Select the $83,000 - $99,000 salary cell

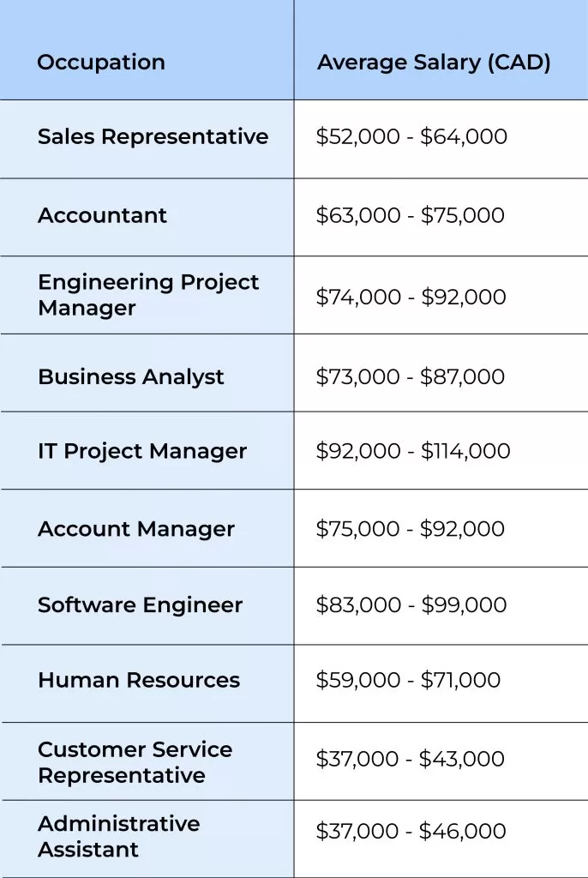point(411,605)
